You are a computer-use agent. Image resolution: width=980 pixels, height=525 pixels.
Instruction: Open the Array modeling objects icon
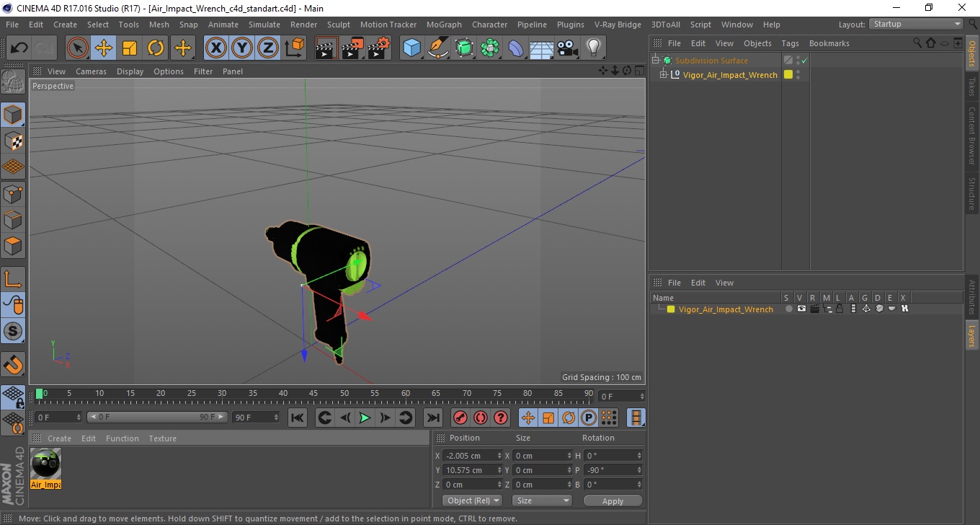tap(490, 48)
